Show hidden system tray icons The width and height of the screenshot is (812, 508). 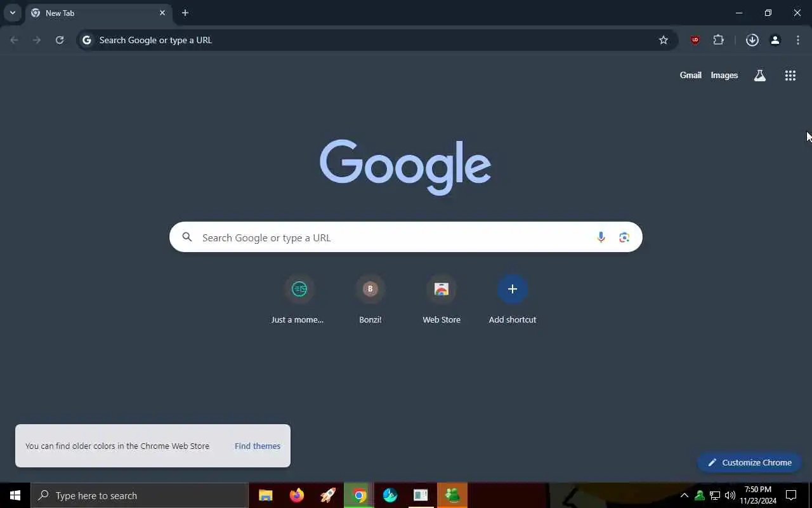point(684,495)
